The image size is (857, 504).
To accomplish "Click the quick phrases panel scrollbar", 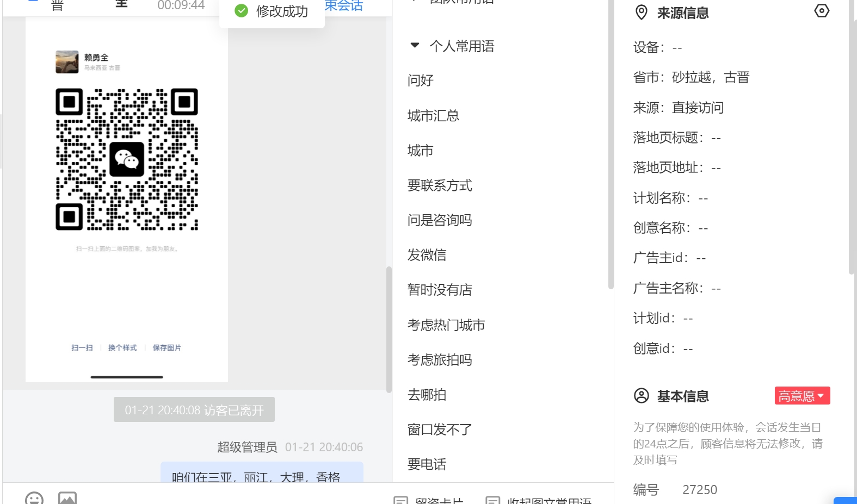I will (611, 144).
